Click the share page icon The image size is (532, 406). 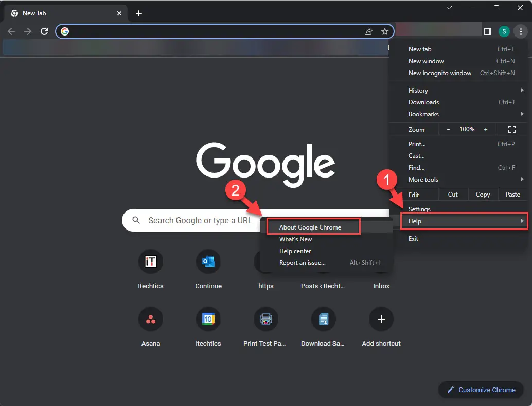[368, 31]
